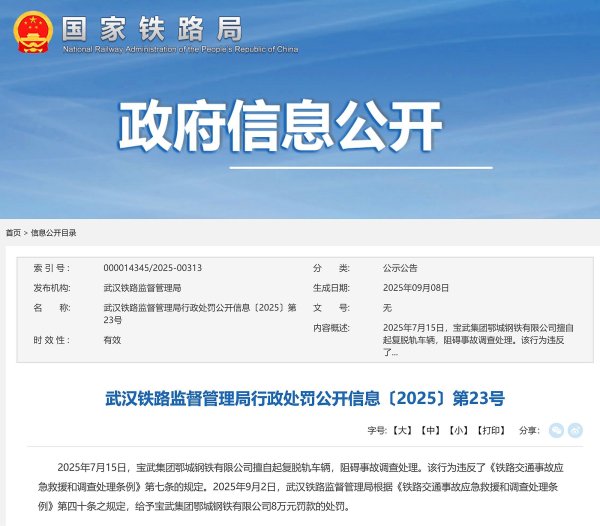Viewport: 600px width, 526px height.
Task: Set font size to 【大】
Action: (x=402, y=430)
